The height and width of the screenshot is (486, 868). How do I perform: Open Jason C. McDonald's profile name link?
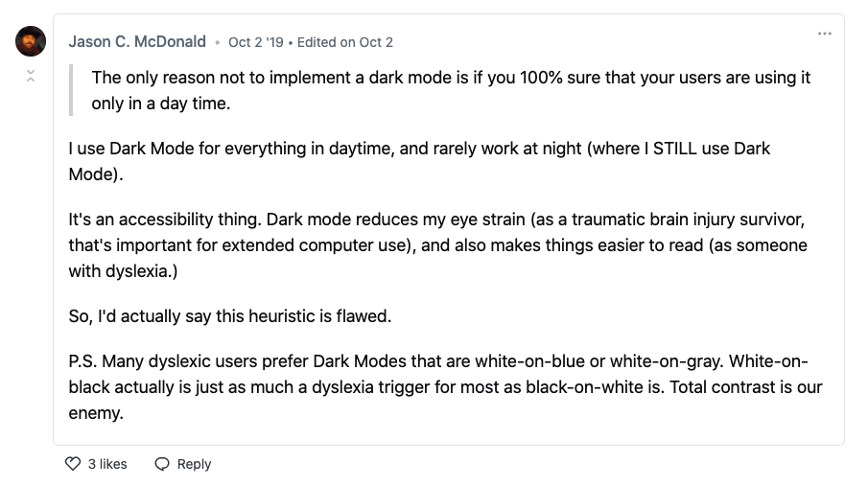(137, 42)
